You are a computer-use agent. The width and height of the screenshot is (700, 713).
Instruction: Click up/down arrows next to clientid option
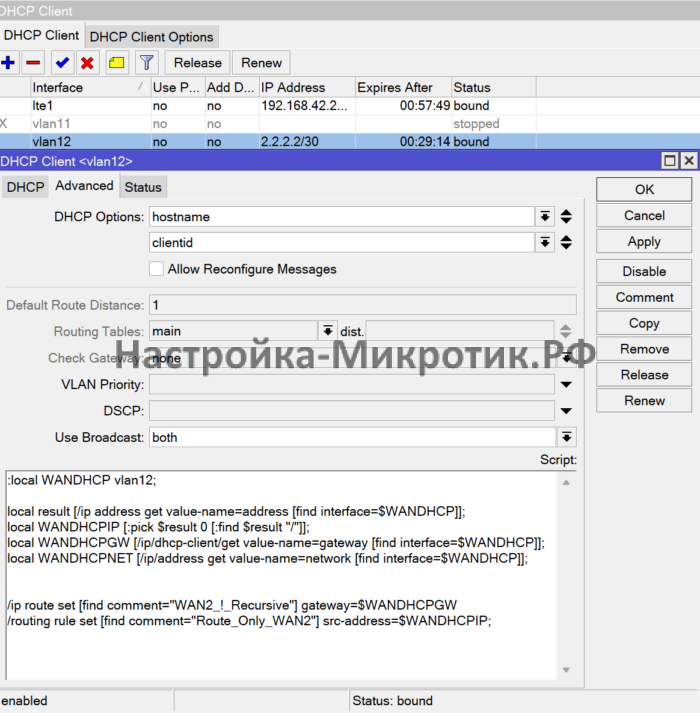click(566, 242)
